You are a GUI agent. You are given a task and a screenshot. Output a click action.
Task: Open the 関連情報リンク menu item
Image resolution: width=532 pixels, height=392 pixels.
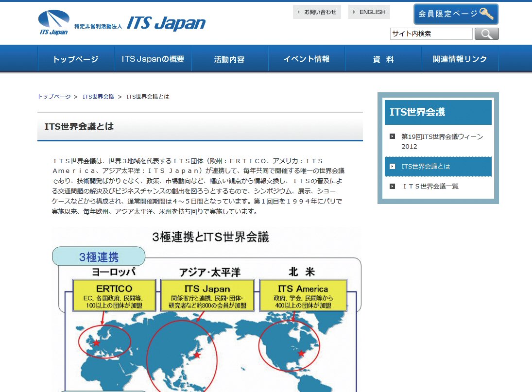460,59
